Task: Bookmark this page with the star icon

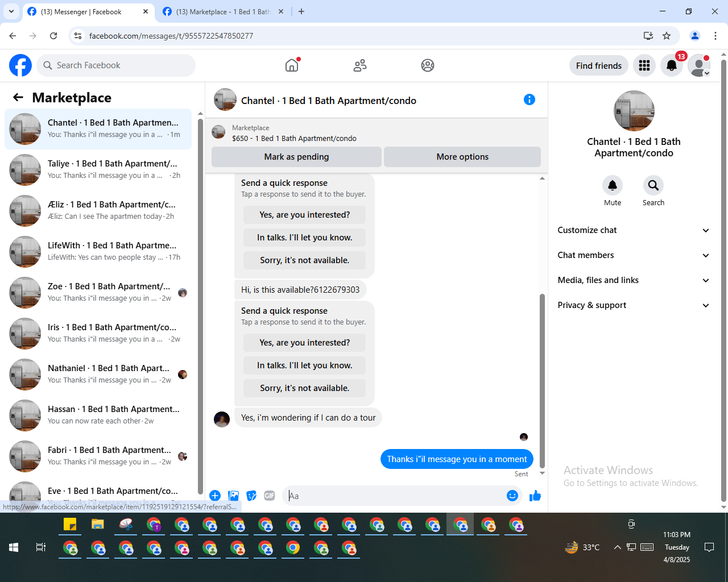Action: pos(667,36)
